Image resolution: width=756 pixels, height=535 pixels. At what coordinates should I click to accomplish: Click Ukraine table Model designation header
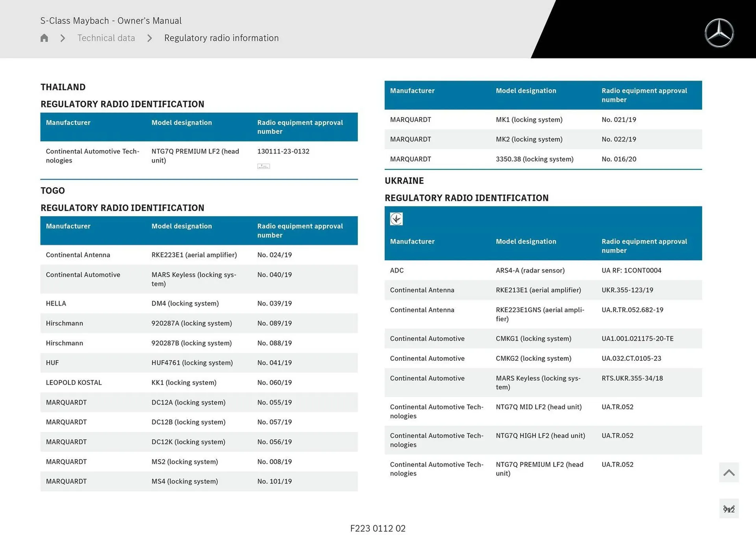tap(526, 241)
